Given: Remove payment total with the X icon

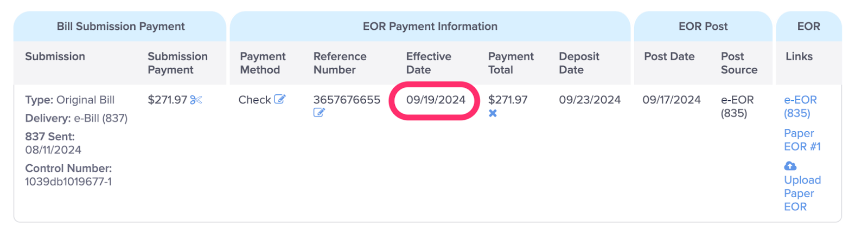Looking at the screenshot, I should coord(493,113).
